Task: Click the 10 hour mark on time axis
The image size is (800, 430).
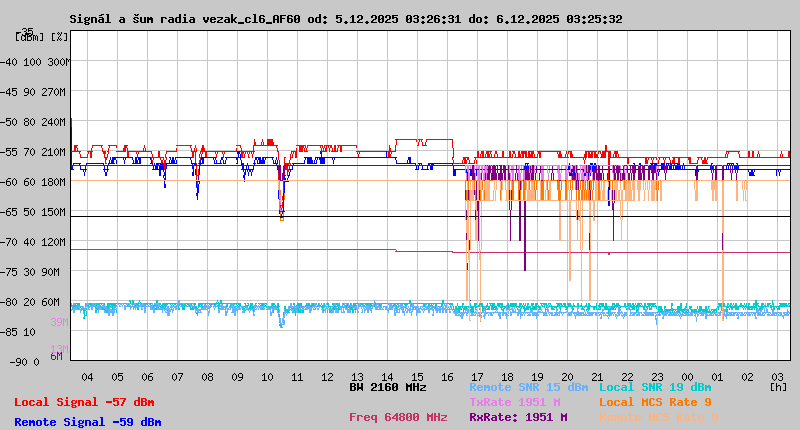Action: coord(267,377)
